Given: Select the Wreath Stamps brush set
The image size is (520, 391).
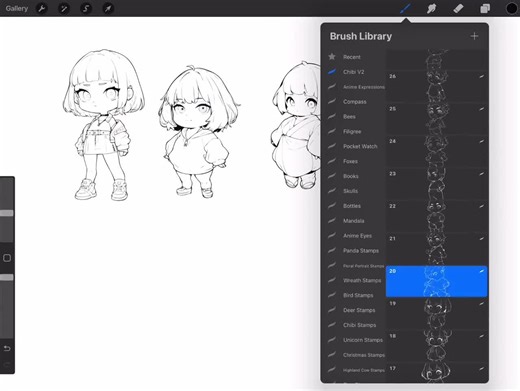Looking at the screenshot, I should click(x=356, y=280).
